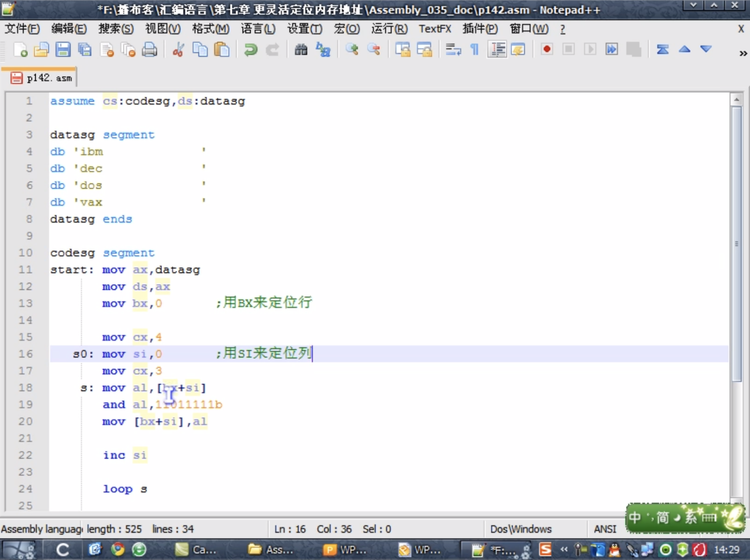Viewport: 750px width, 560px height.
Task: Click the vertical scrollbar thumb
Action: click(x=736, y=244)
